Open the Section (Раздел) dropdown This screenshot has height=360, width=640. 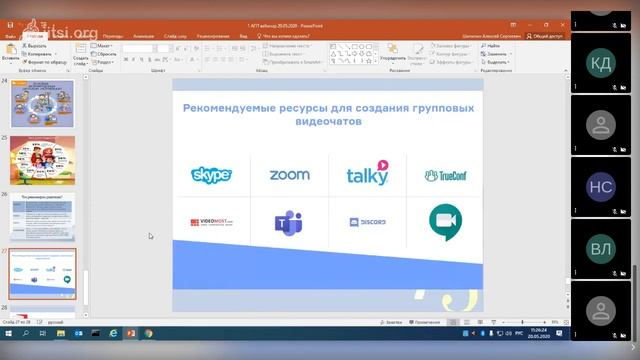pyautogui.click(x=103, y=62)
